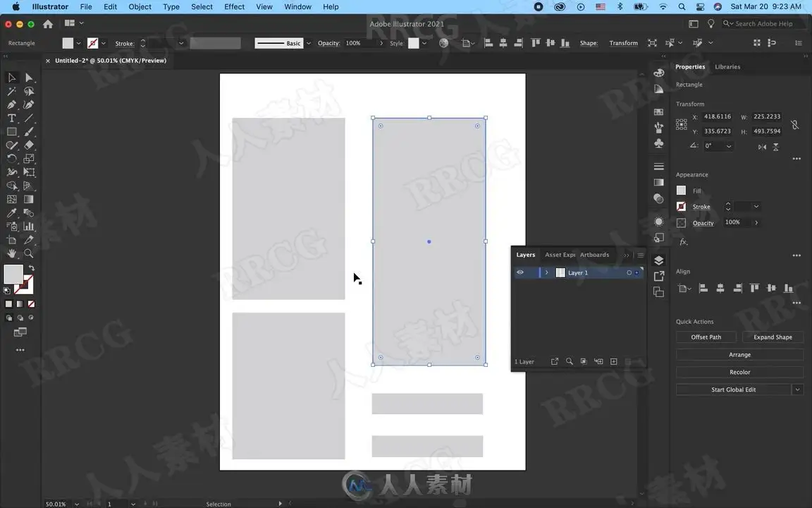The height and width of the screenshot is (508, 812).
Task: Click Stroke swatch in Appearance section
Action: pos(681,206)
